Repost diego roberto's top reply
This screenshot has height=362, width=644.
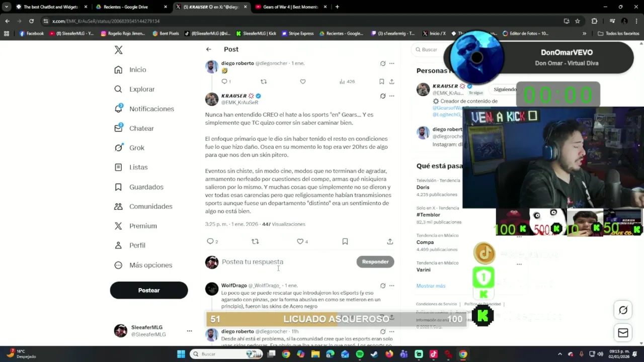[x=264, y=81]
